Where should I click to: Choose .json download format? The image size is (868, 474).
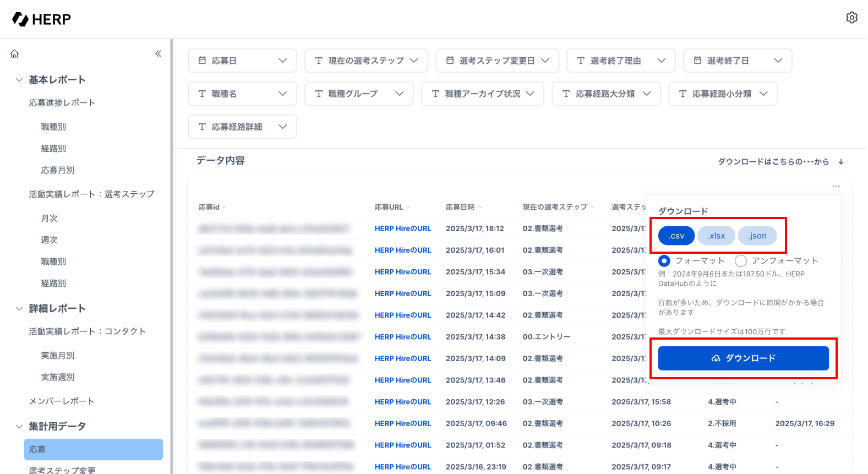[757, 236]
